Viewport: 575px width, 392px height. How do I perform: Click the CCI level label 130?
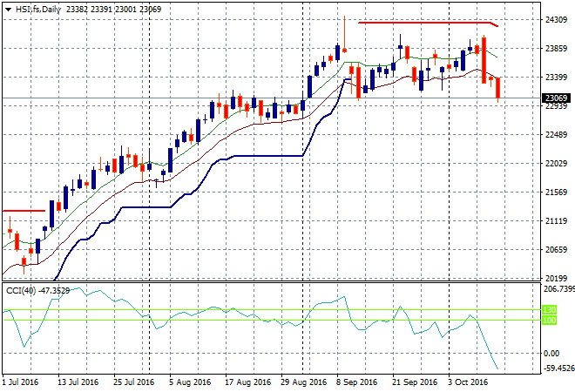tap(549, 310)
